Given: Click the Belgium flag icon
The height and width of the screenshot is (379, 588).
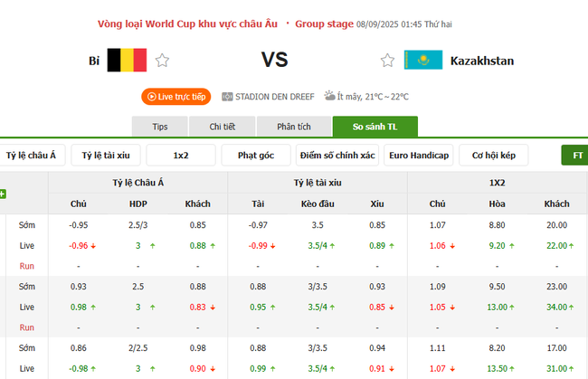Looking at the screenshot, I should coord(127,61).
